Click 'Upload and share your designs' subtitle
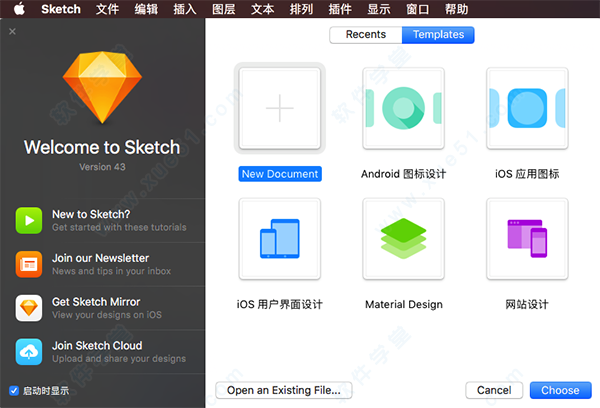Image resolution: width=600 pixels, height=408 pixels. [119, 359]
